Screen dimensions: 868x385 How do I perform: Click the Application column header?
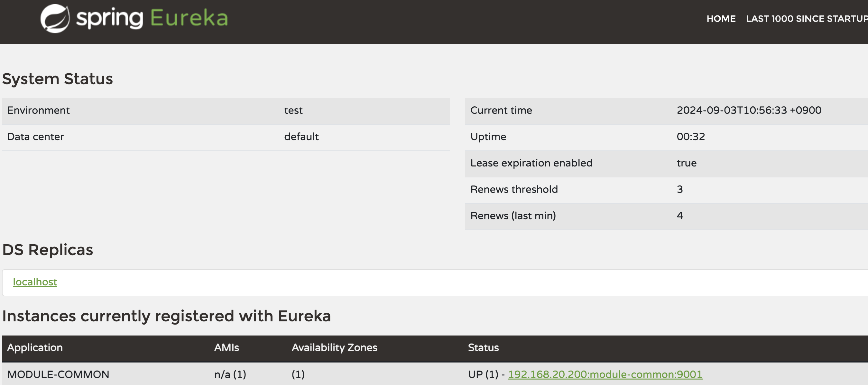click(35, 347)
